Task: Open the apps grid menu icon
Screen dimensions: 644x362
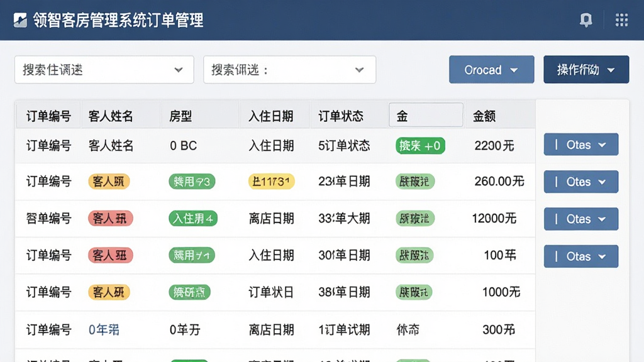Action: [x=621, y=19]
